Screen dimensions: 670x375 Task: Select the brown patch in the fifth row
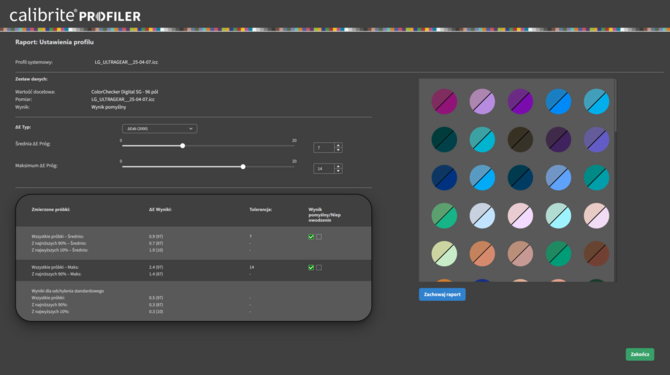(596, 254)
